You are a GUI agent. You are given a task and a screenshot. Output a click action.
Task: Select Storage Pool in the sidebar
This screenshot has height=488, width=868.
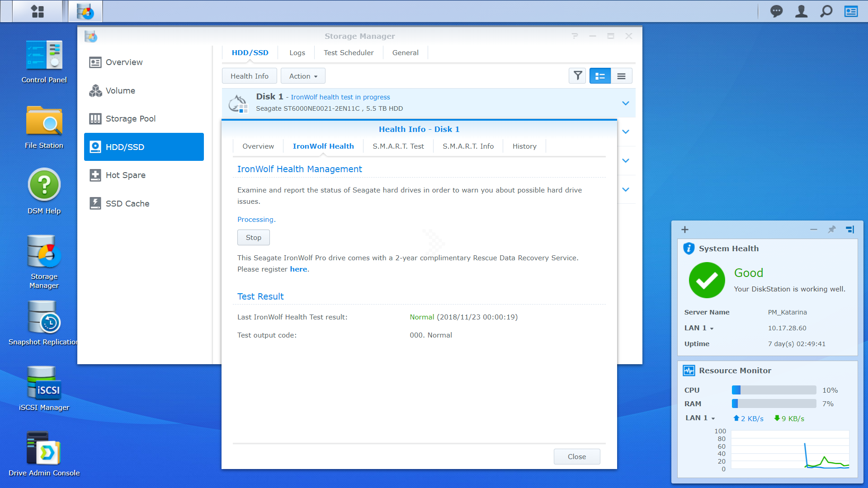(x=131, y=118)
